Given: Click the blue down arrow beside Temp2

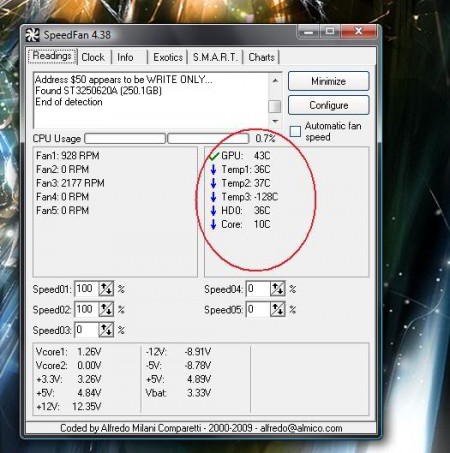Looking at the screenshot, I should point(213,183).
